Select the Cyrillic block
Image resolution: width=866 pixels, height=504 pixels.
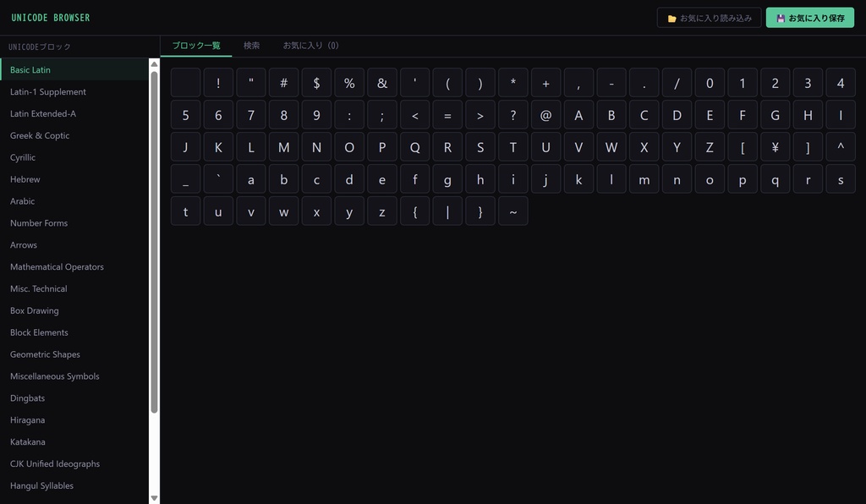pyautogui.click(x=74, y=157)
